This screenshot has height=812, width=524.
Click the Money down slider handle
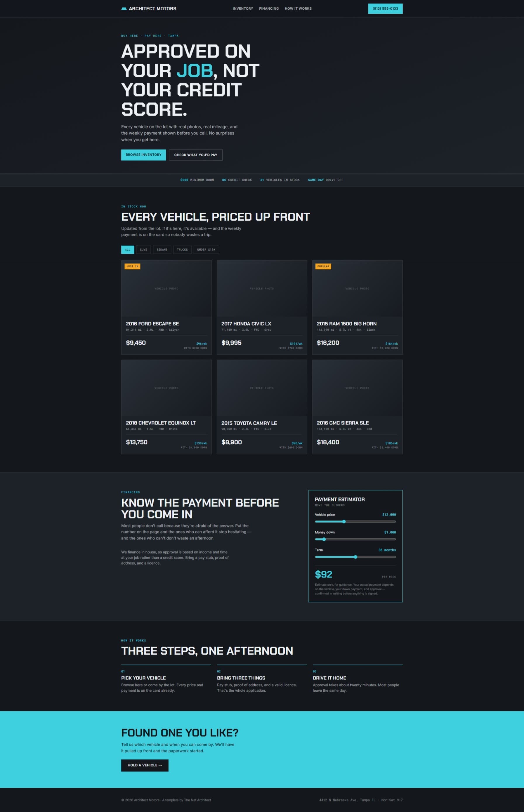click(x=324, y=539)
